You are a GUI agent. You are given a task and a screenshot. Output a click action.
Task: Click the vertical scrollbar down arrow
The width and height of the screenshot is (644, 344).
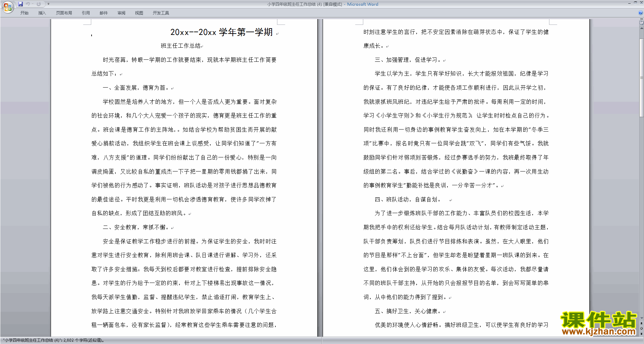[x=642, y=318]
